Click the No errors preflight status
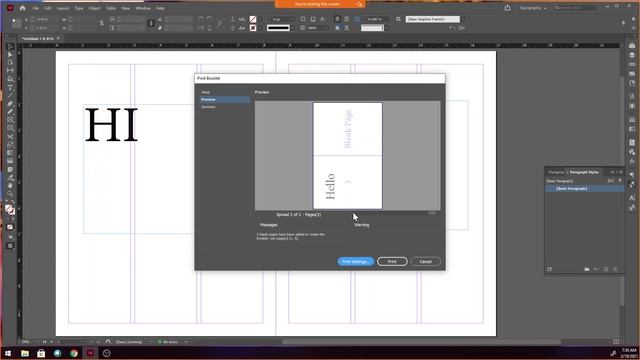This screenshot has width=640, height=360. 168,342
